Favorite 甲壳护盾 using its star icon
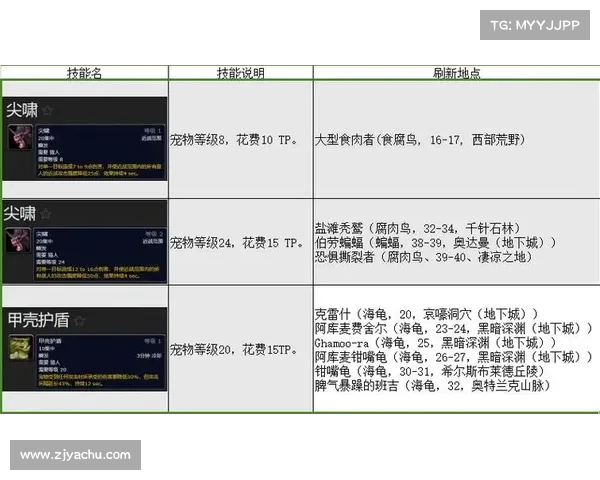Image resolution: width=600 pixels, height=480 pixels. click(x=79, y=320)
